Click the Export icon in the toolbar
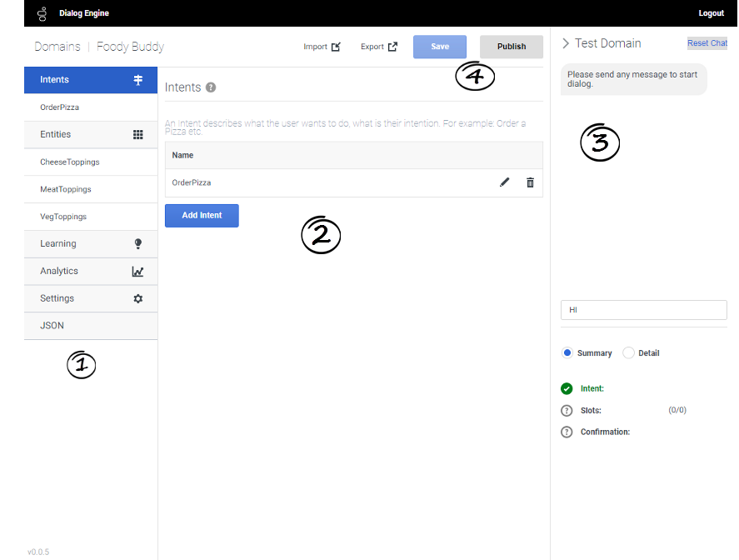739x560 pixels. pyautogui.click(x=392, y=47)
